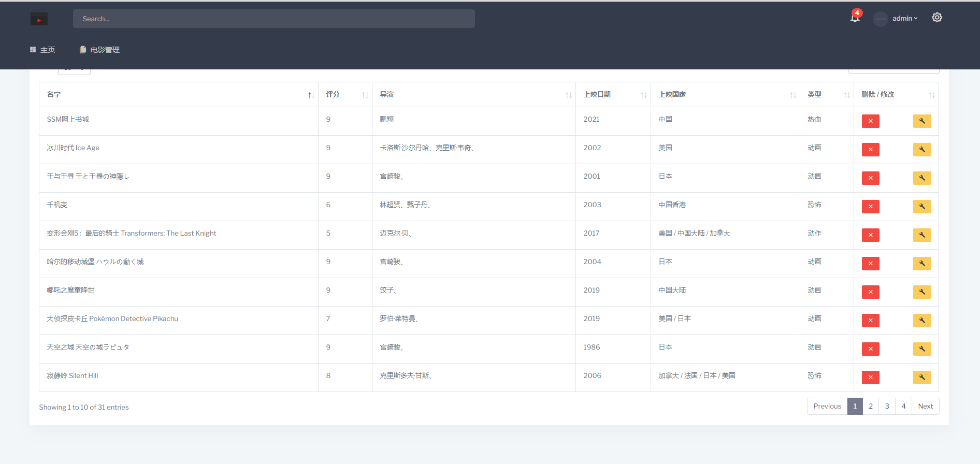
Task: Select country cell 美国 / 中国大陆 / 加拿大
Action: [725, 235]
